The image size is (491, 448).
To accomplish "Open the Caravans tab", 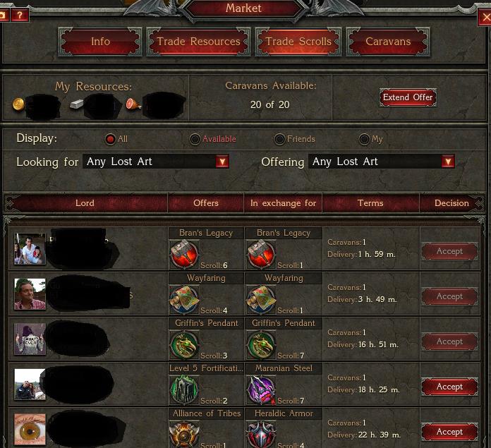I will [388, 42].
